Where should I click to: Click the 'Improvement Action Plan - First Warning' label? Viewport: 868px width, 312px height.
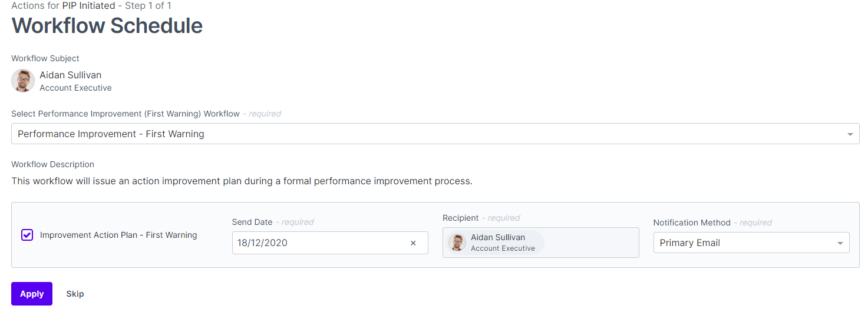[x=118, y=235]
